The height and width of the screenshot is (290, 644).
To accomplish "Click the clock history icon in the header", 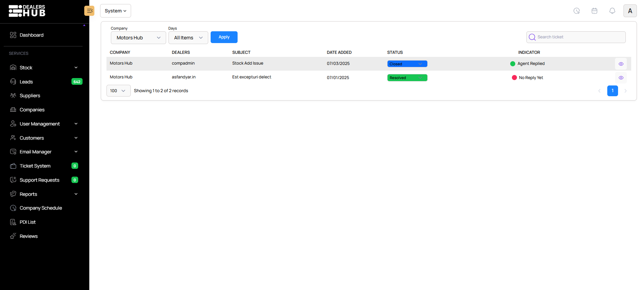I will (x=577, y=11).
